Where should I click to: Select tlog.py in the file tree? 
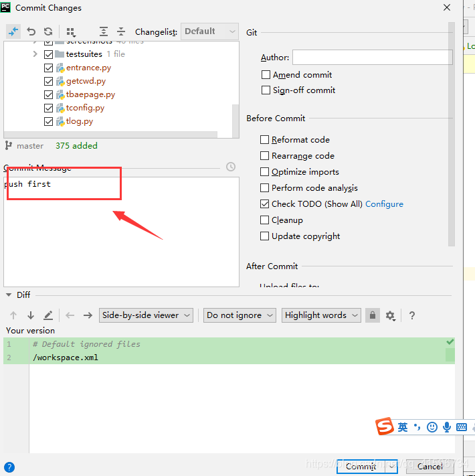(80, 121)
